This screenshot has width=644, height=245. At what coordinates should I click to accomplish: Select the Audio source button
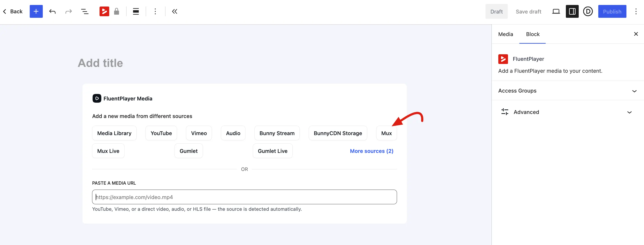click(x=233, y=133)
